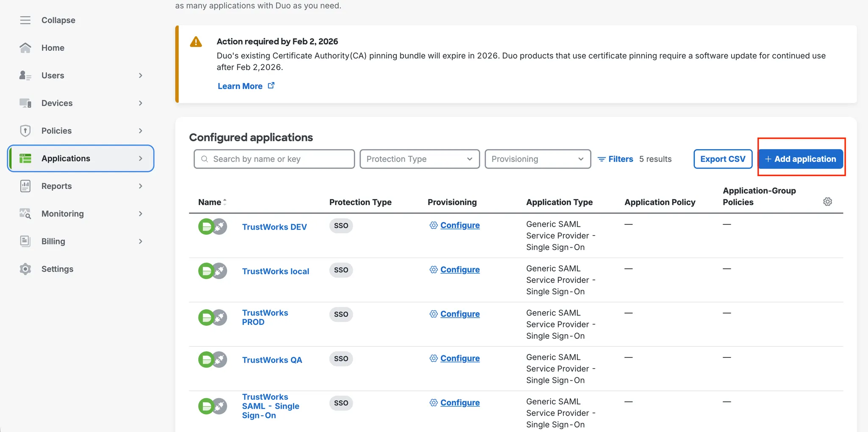
Task: Click the Monitoring icon in sidebar
Action: pyautogui.click(x=25, y=214)
